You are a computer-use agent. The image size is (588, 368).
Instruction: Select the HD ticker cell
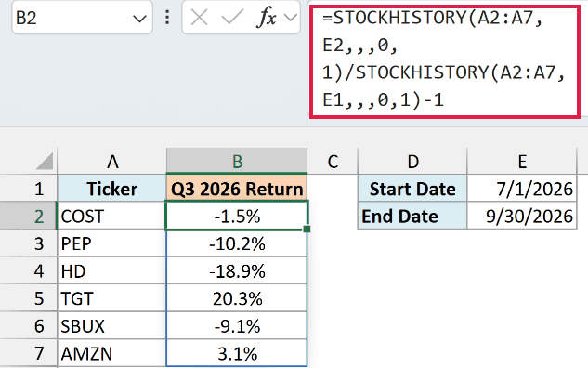coord(111,270)
